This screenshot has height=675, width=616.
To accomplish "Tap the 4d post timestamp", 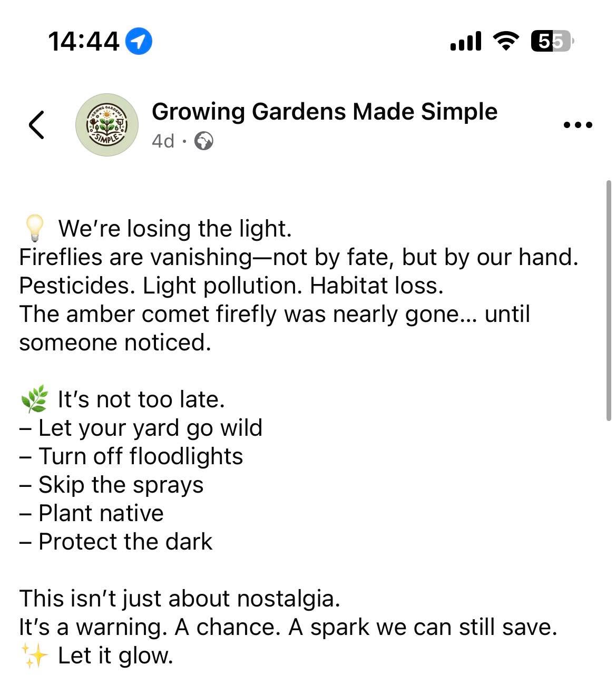I will [x=163, y=141].
